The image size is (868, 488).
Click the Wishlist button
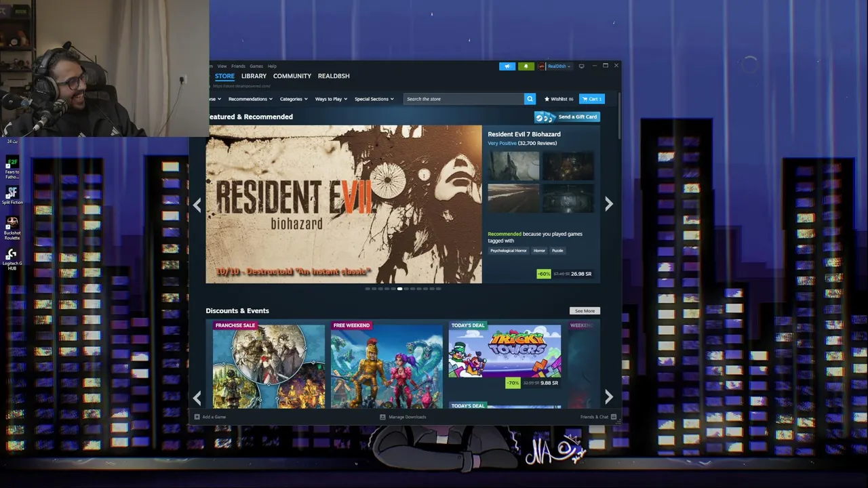[x=558, y=99]
